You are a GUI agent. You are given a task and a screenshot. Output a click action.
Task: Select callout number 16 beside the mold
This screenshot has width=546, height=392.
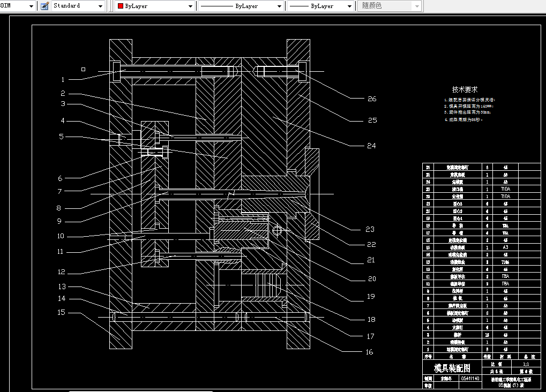point(369,352)
